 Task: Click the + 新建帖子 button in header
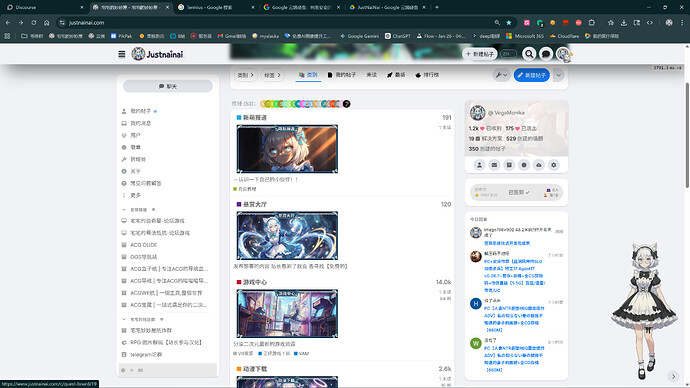click(x=480, y=54)
